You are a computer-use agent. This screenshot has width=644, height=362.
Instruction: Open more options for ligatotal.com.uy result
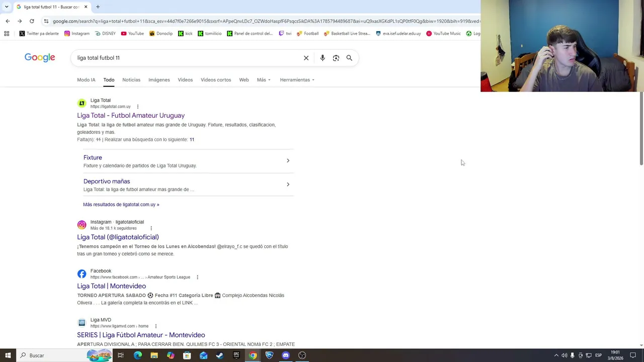tap(138, 107)
